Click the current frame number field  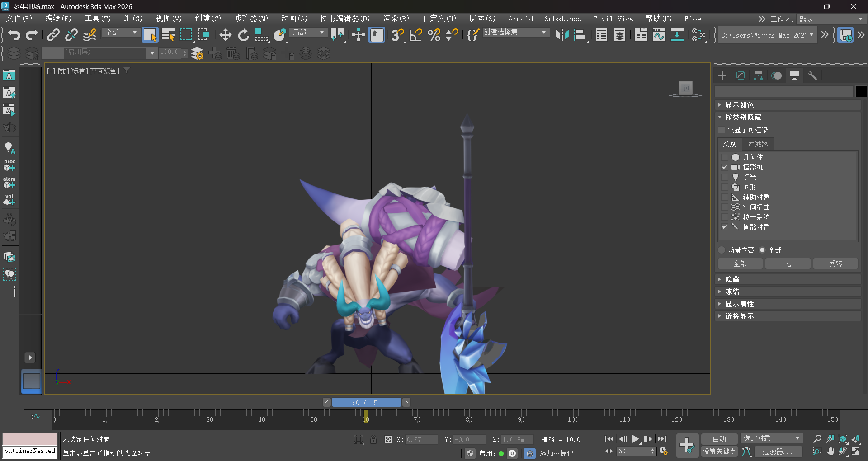(x=633, y=451)
